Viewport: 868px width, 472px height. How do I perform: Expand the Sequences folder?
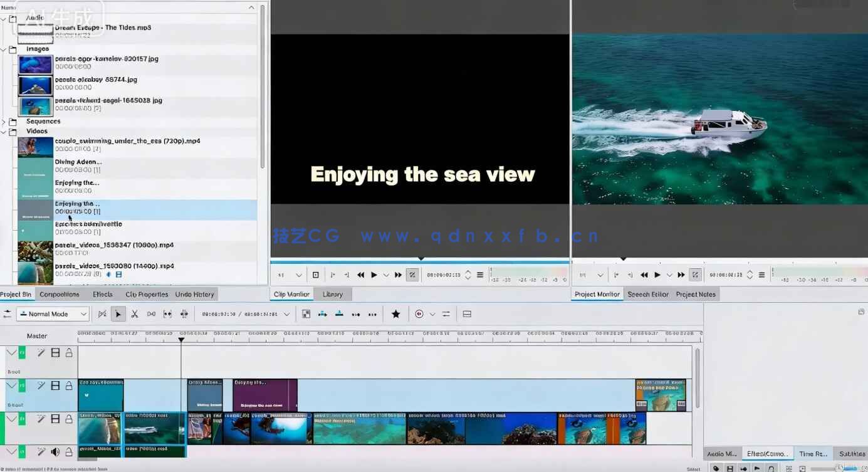click(4, 122)
